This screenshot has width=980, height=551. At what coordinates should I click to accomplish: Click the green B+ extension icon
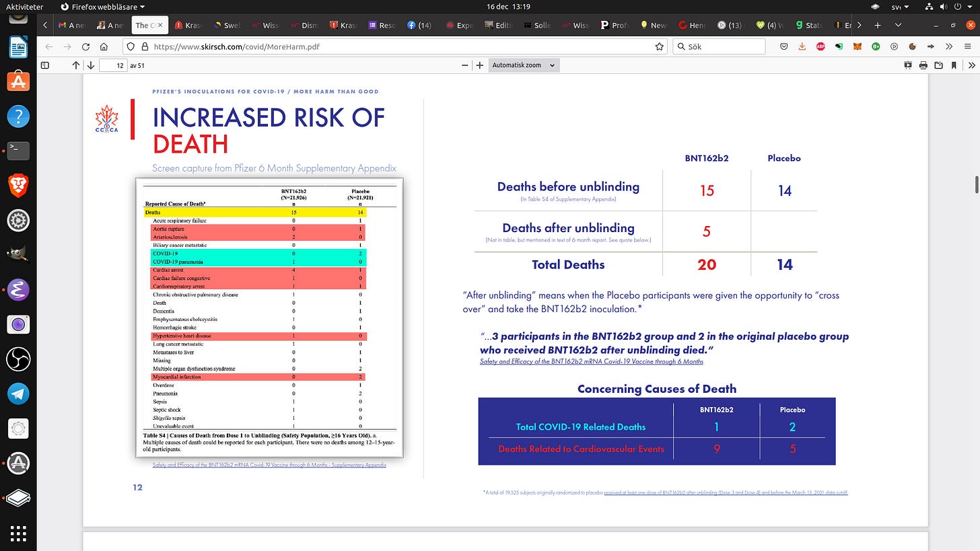(x=876, y=46)
